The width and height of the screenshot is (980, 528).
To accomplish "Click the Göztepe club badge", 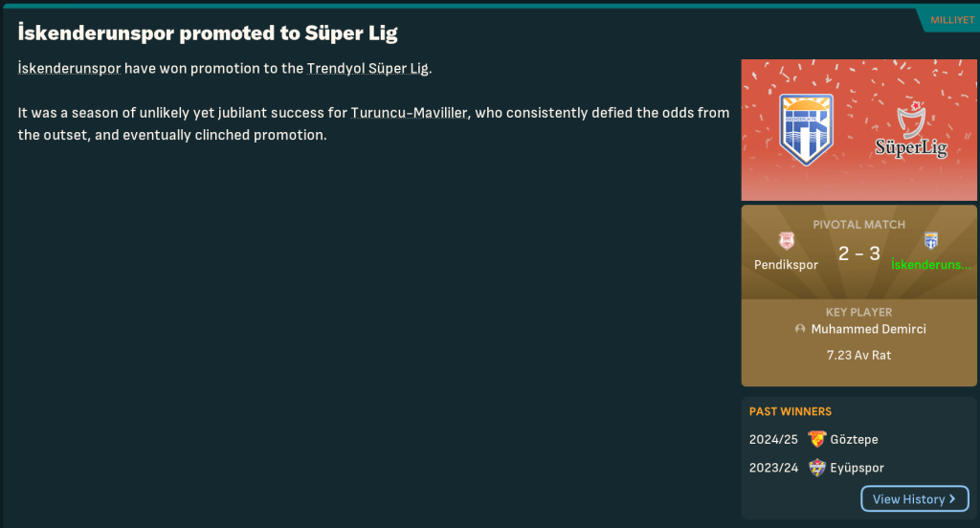I will point(816,440).
